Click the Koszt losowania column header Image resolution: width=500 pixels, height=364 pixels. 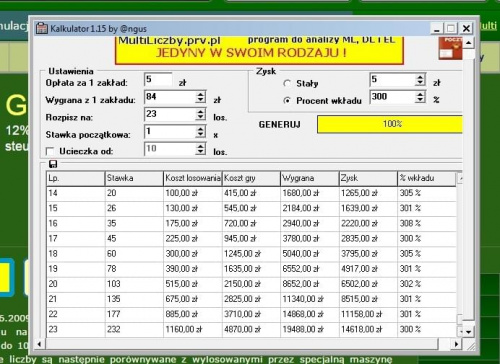pyautogui.click(x=193, y=178)
